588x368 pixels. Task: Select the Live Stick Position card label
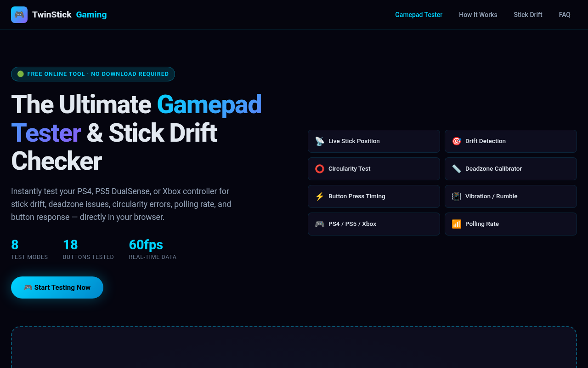[x=354, y=141]
